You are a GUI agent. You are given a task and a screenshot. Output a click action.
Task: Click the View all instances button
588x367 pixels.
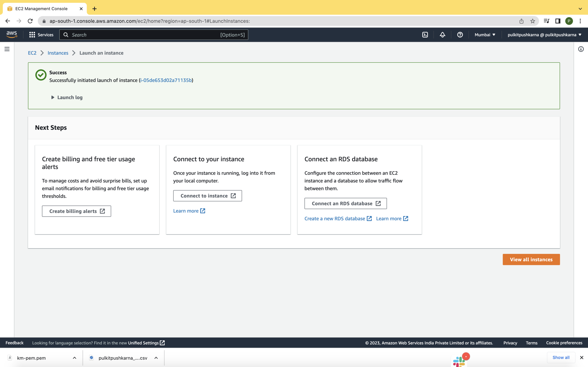tap(531, 259)
